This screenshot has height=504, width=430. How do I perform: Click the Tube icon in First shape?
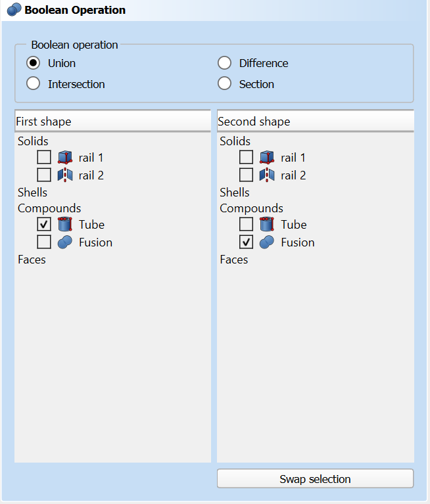point(64,225)
